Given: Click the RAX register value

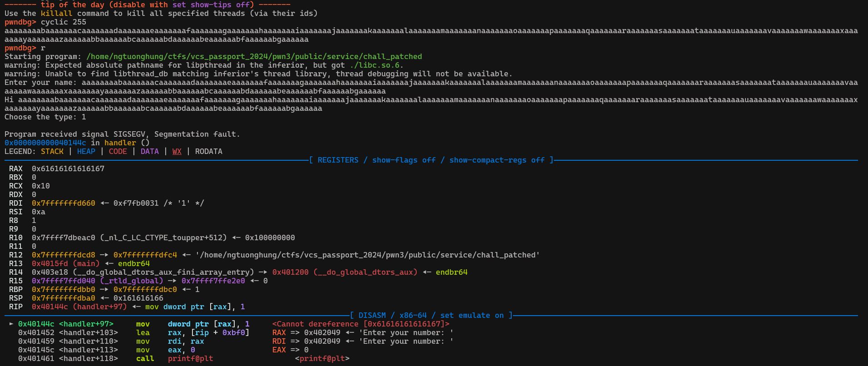Looking at the screenshot, I should click(68, 168).
